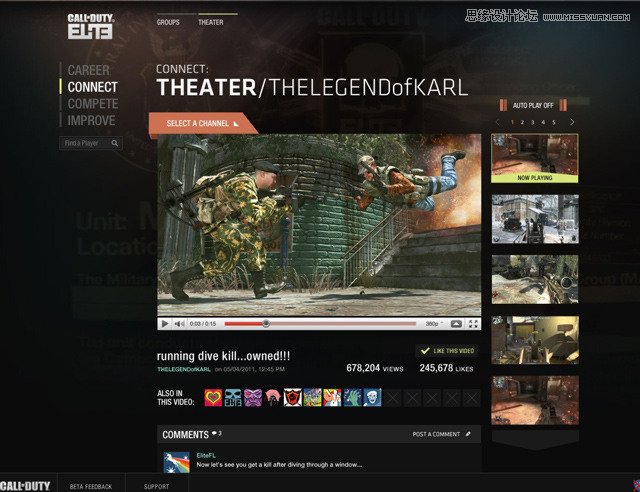Click the 0:03 / 0:15 time display
The width and height of the screenshot is (640, 492).
point(203,324)
